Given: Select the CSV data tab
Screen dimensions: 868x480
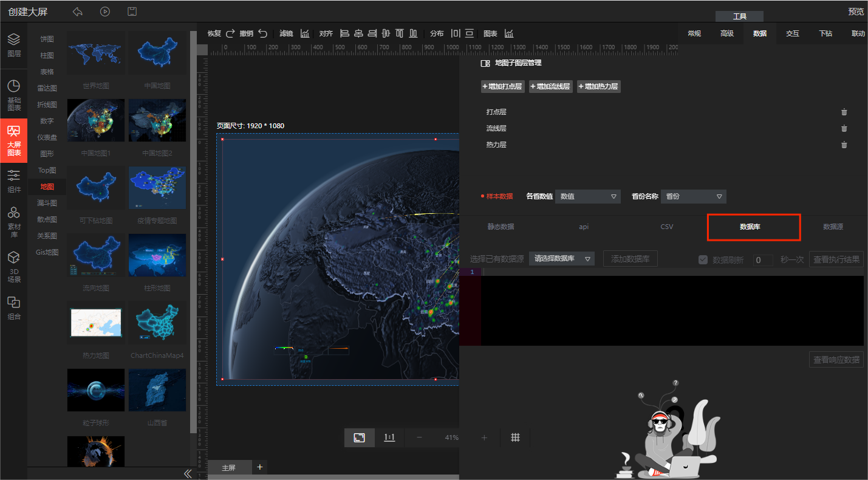Looking at the screenshot, I should (667, 227).
